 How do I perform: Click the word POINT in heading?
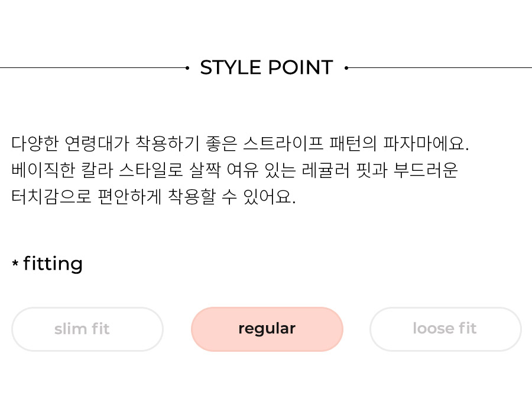pos(301,67)
